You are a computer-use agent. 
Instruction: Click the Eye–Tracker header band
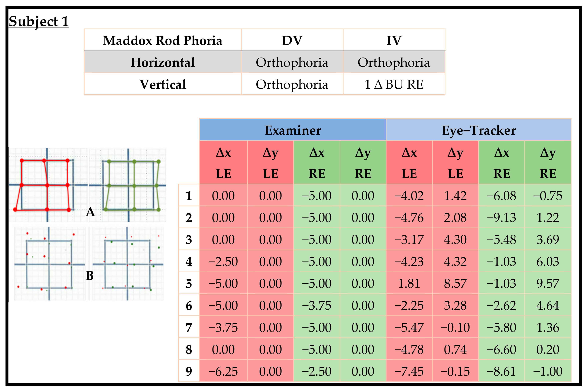click(x=479, y=130)
